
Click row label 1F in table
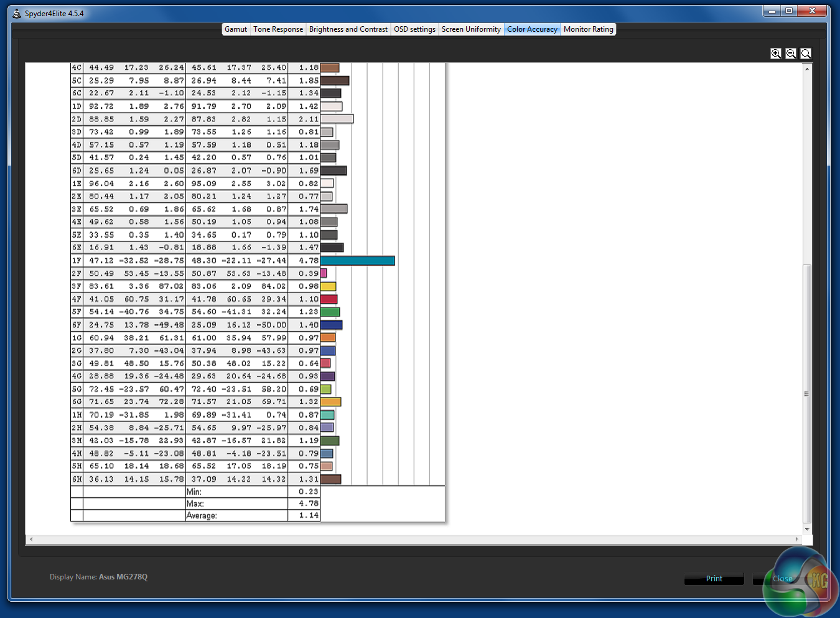pos(77,261)
